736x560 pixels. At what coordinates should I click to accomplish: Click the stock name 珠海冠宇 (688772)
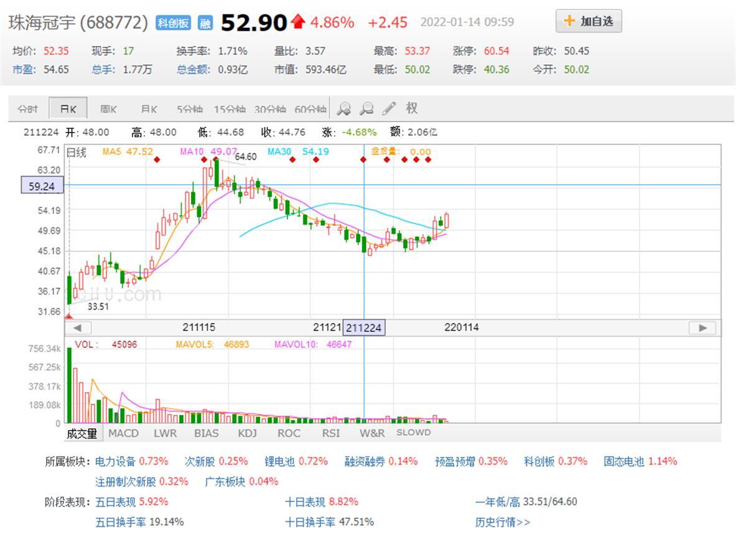[78, 22]
